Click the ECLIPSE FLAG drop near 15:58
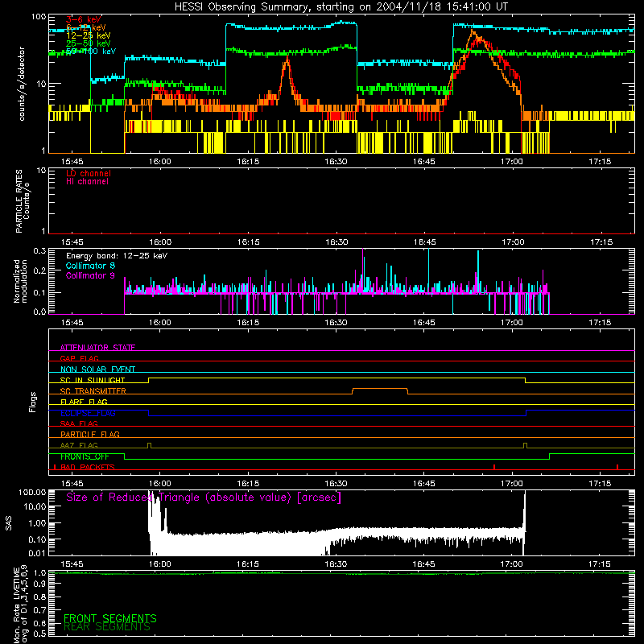The image size is (644, 644). (x=148, y=413)
